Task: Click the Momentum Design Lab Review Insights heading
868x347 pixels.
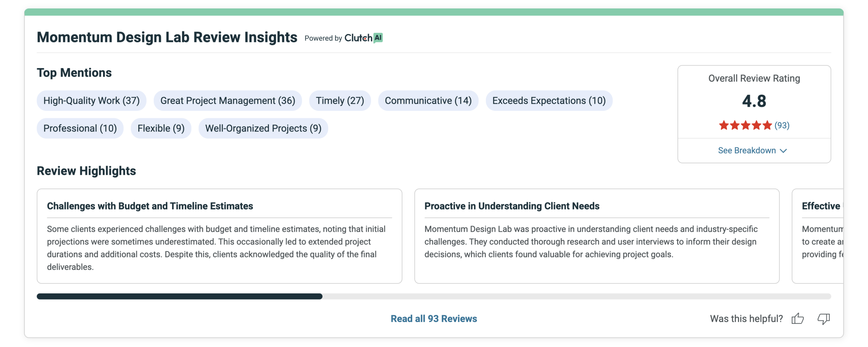Action: pyautogui.click(x=167, y=37)
